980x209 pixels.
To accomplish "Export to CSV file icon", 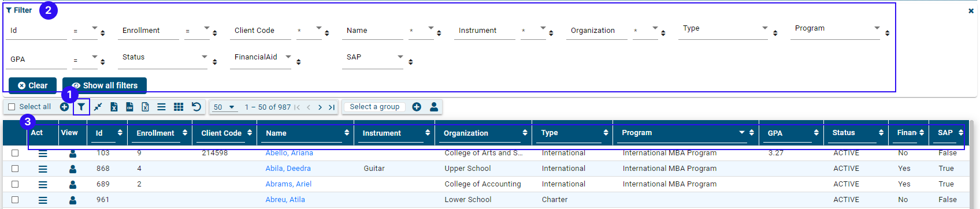I will coord(130,107).
